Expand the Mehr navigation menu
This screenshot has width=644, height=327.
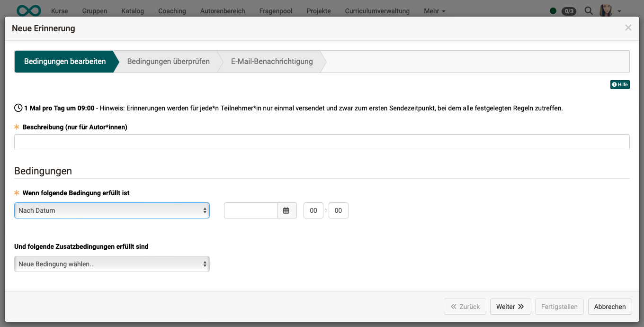pyautogui.click(x=434, y=11)
